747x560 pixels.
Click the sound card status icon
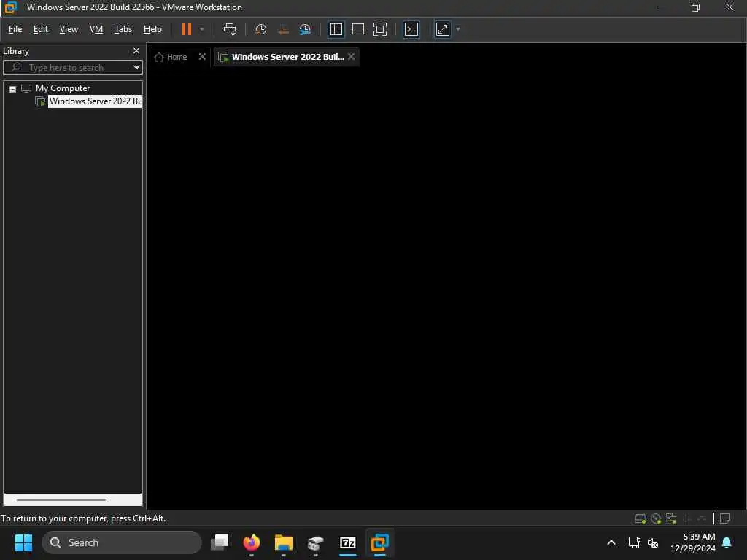(x=702, y=518)
